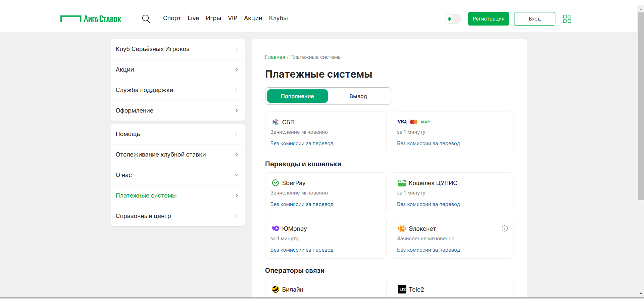The width and height of the screenshot is (644, 299).
Task: Expand Клуб Серьёзных Игроков chevron
Action: pos(237,49)
